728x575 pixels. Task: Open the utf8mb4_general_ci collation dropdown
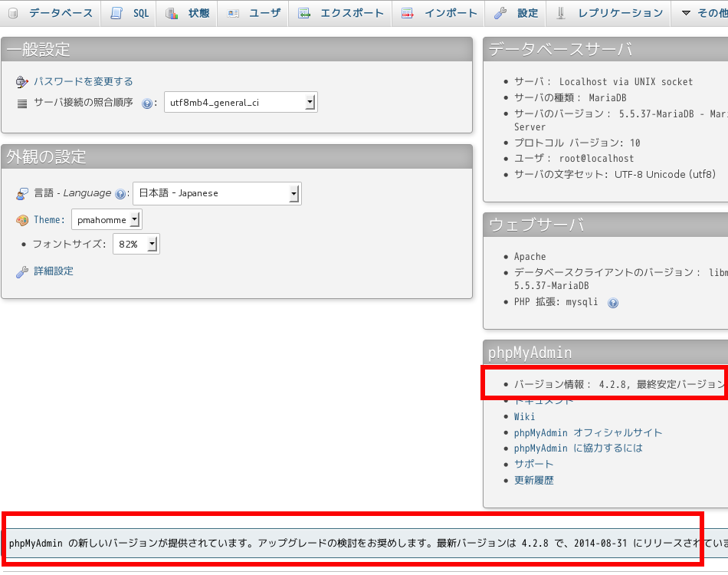point(241,103)
